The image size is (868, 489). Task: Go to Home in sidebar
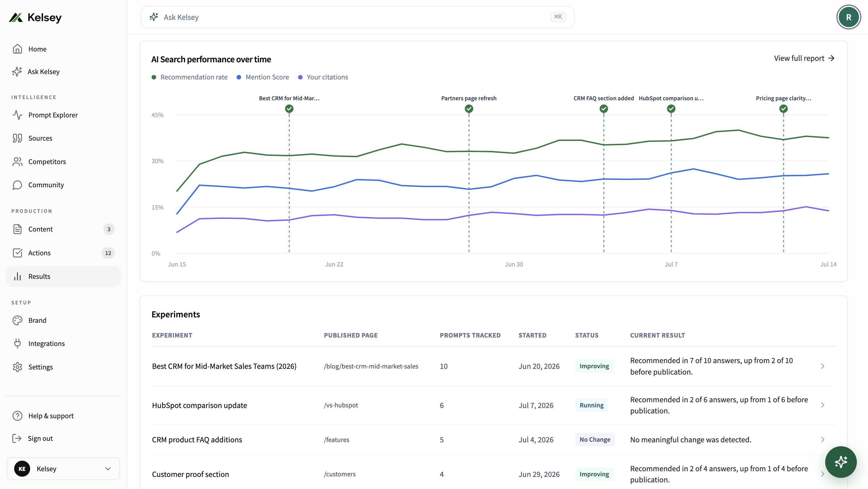tap(63, 49)
